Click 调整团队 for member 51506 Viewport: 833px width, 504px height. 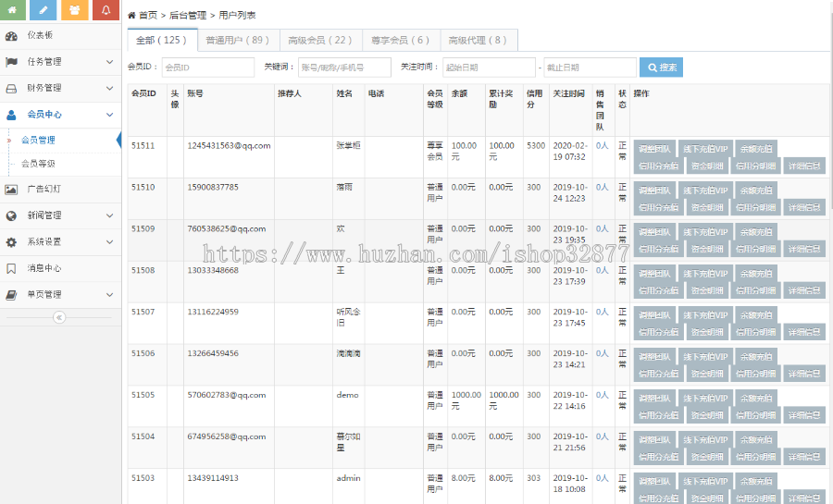[x=654, y=357]
